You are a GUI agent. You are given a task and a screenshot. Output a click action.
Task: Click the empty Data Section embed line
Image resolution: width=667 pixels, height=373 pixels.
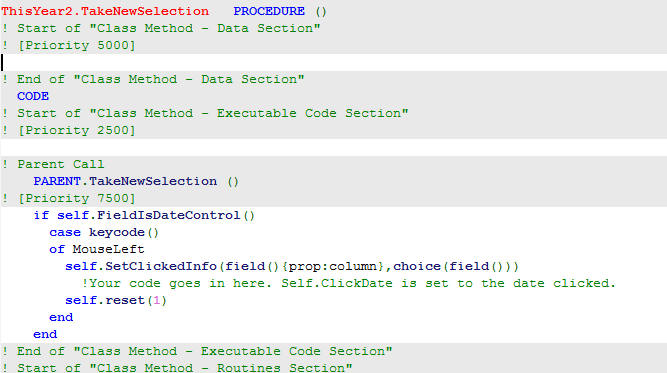[334, 63]
